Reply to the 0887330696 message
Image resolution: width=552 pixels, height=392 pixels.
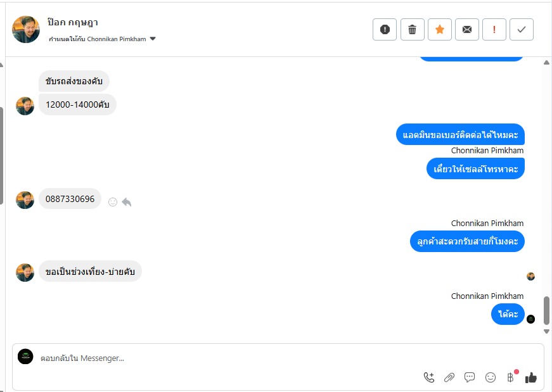point(126,202)
